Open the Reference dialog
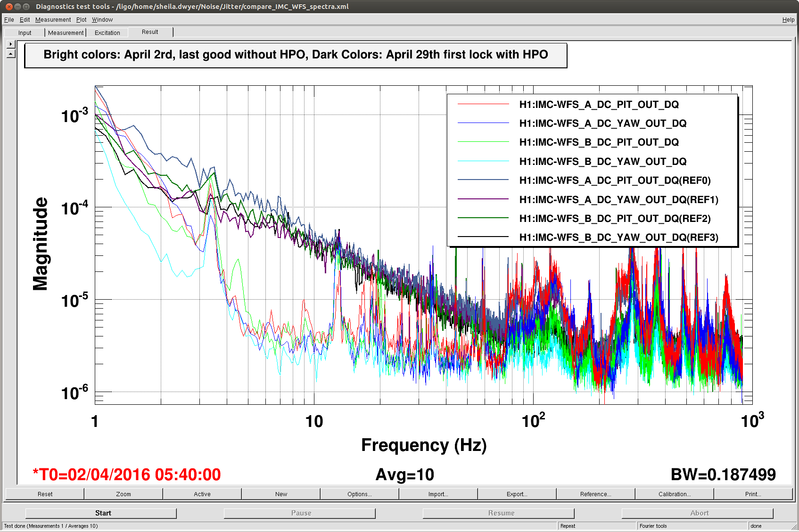Image resolution: width=799 pixels, height=532 pixels. pos(596,494)
